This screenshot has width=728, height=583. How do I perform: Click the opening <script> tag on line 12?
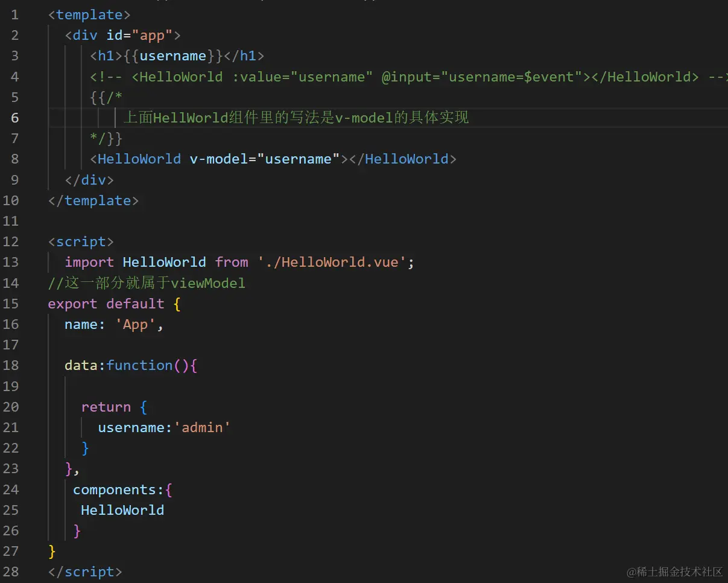(81, 241)
